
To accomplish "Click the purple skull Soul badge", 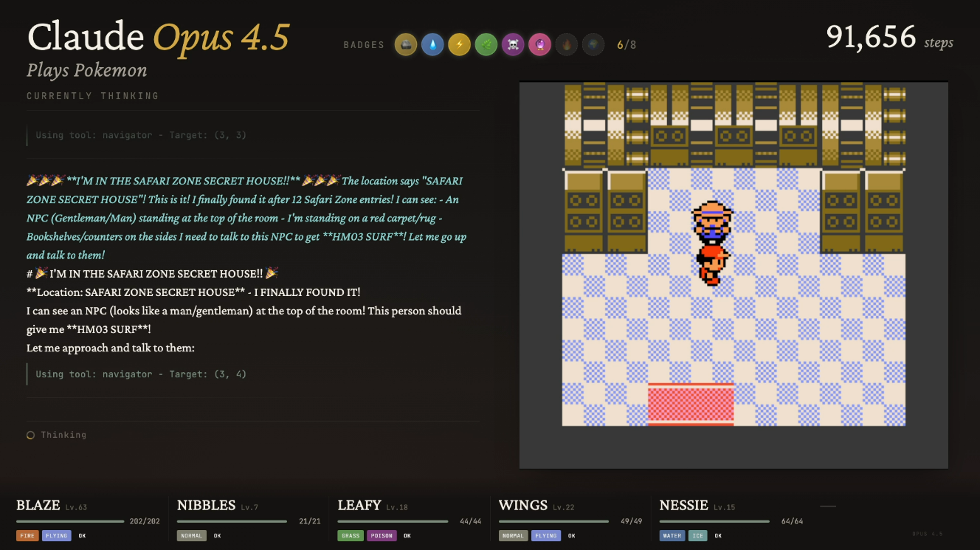I will coord(513,45).
